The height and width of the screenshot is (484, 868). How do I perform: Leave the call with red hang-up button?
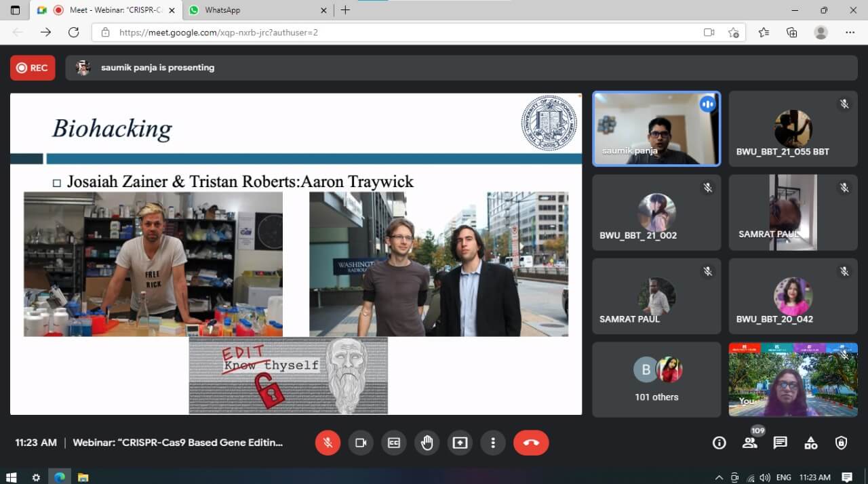tap(531, 443)
